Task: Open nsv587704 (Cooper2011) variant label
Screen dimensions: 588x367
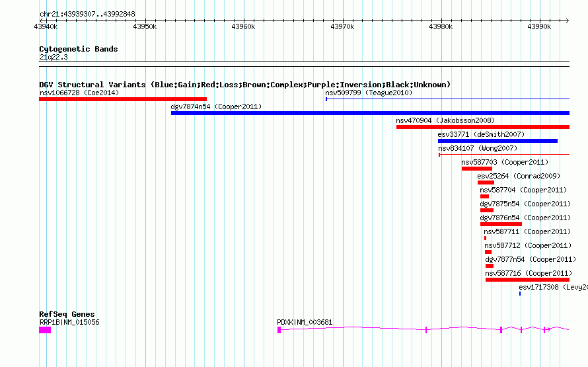Action: 523,190
